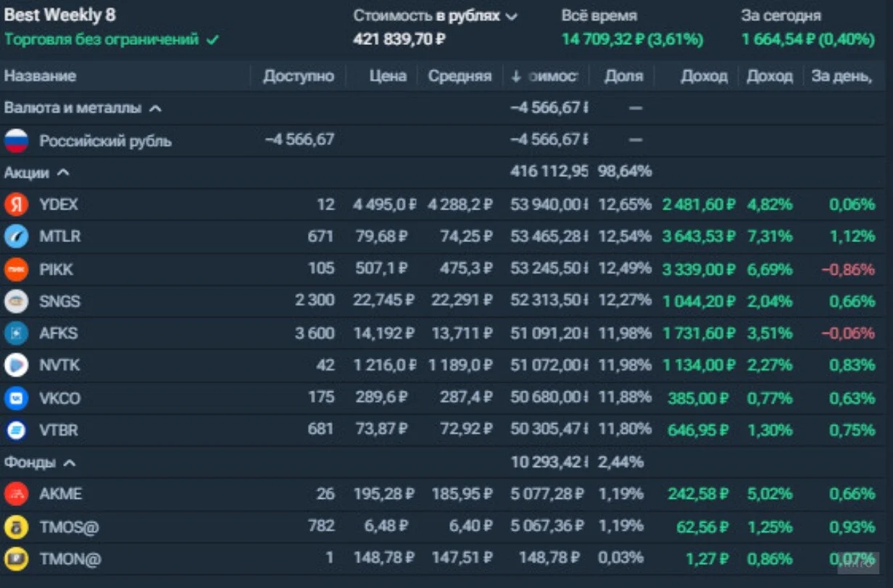
Task: Select the AFKS ticker name
Action: coord(58,334)
